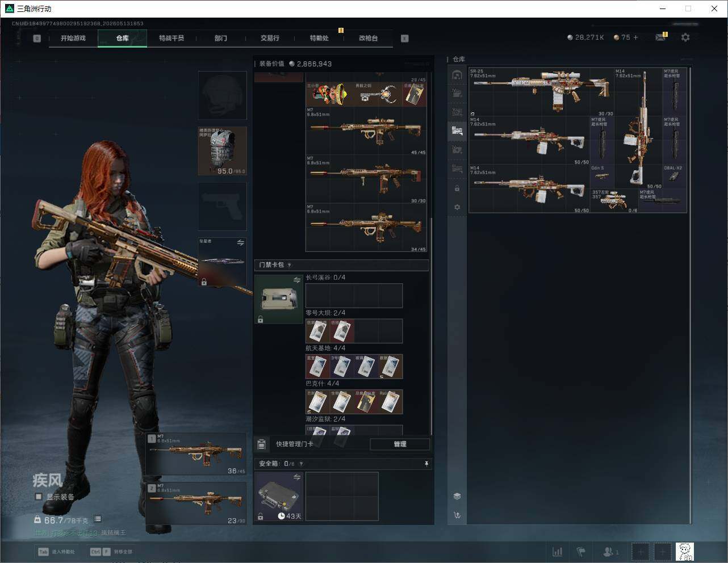Select first keycard in 零号大坝 row

(x=318, y=331)
